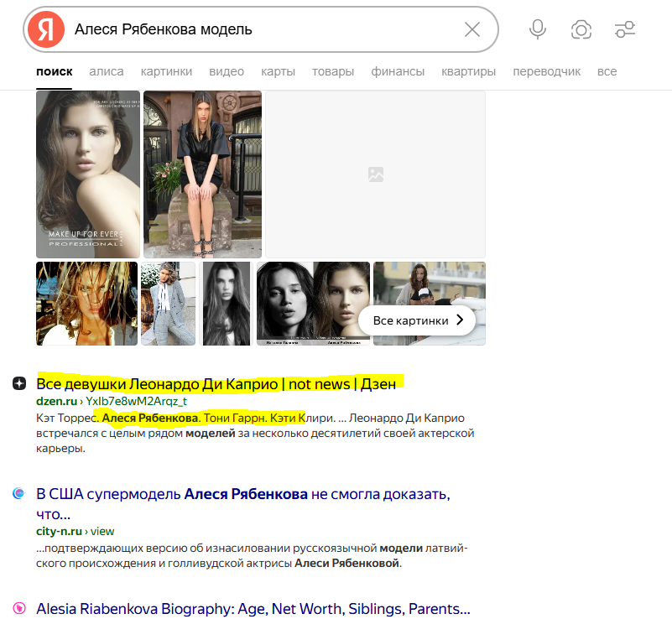
Task: Open thumbnail with two side-by-side faces
Action: 313,304
